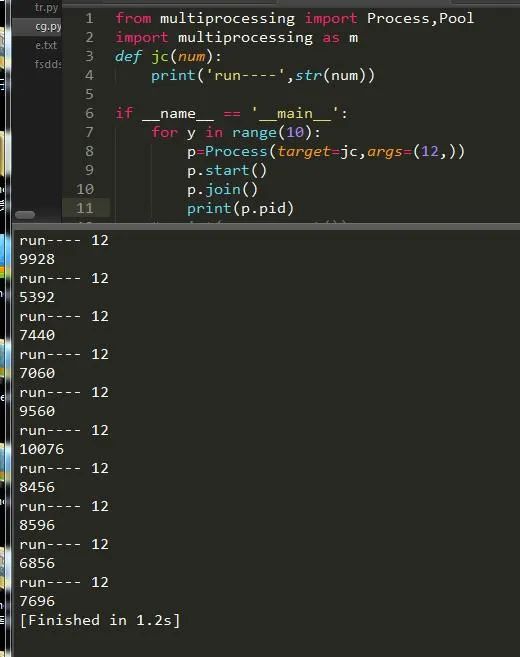The height and width of the screenshot is (657, 520).
Task: Select the cg.py file in sidebar
Action: click(48, 26)
